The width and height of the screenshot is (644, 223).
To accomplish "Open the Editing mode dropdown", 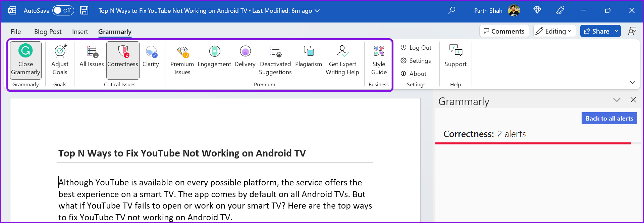I will [x=554, y=31].
